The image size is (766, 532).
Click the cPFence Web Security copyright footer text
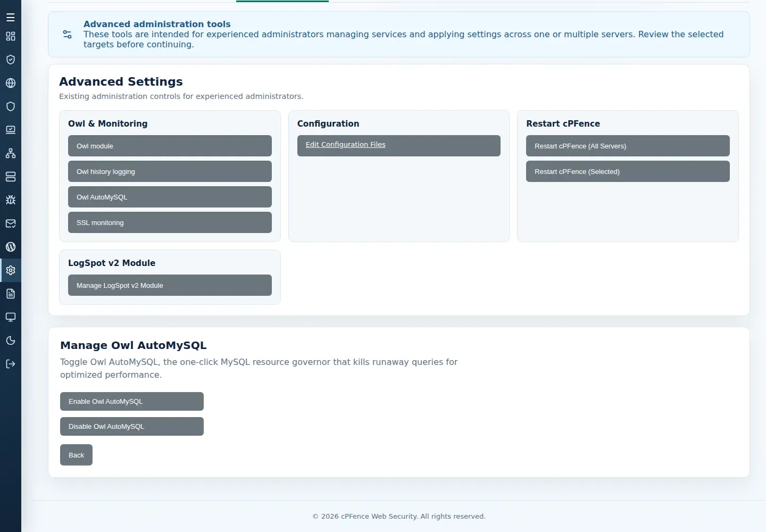pyautogui.click(x=399, y=516)
